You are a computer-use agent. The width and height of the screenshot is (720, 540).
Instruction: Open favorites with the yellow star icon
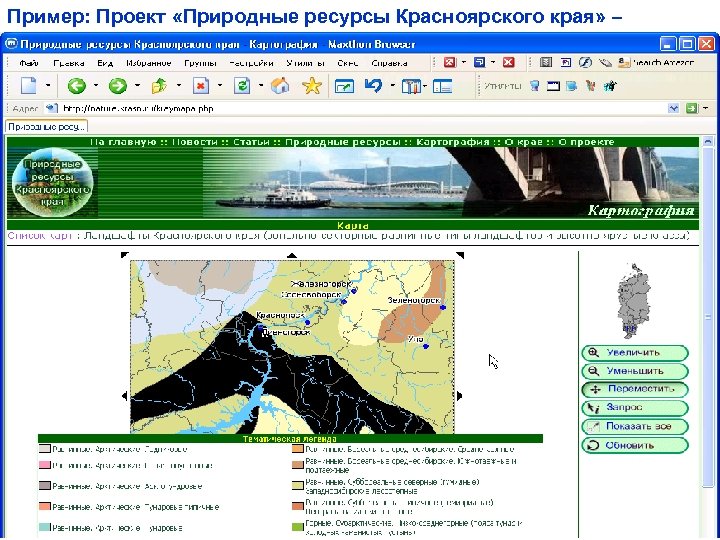point(312,85)
